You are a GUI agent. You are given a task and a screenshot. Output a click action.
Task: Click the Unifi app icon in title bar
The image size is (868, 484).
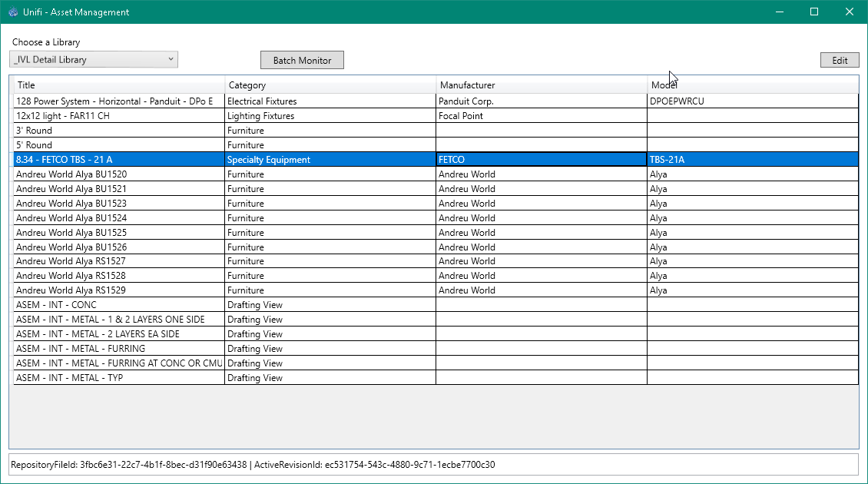tap(13, 12)
